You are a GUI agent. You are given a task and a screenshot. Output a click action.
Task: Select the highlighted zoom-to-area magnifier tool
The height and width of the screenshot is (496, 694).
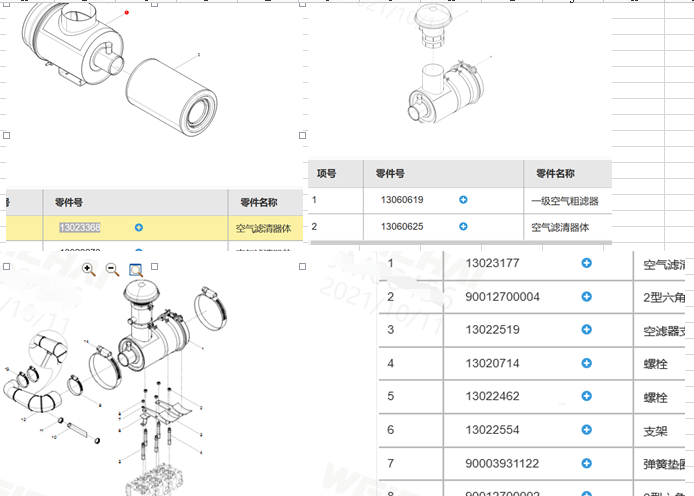click(136, 269)
